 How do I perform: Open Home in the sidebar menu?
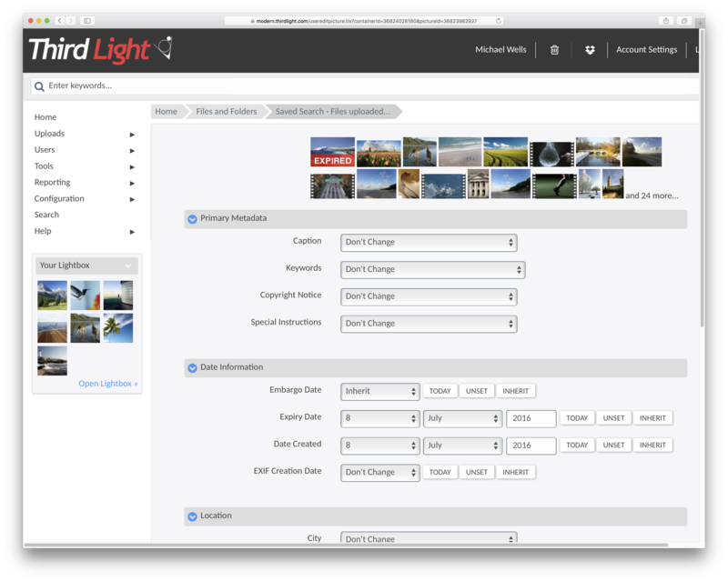click(x=45, y=117)
